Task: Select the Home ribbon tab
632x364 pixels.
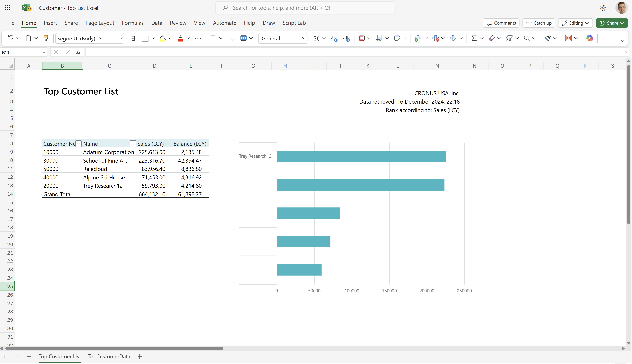Action: [x=28, y=23]
